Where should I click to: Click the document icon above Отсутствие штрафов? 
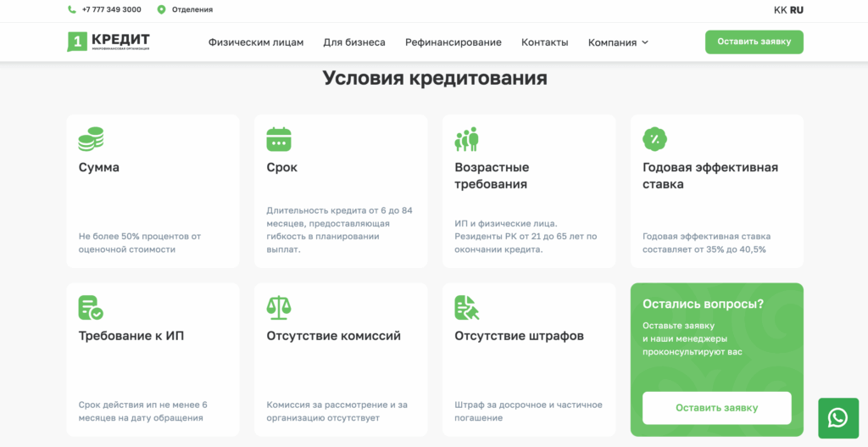click(467, 307)
